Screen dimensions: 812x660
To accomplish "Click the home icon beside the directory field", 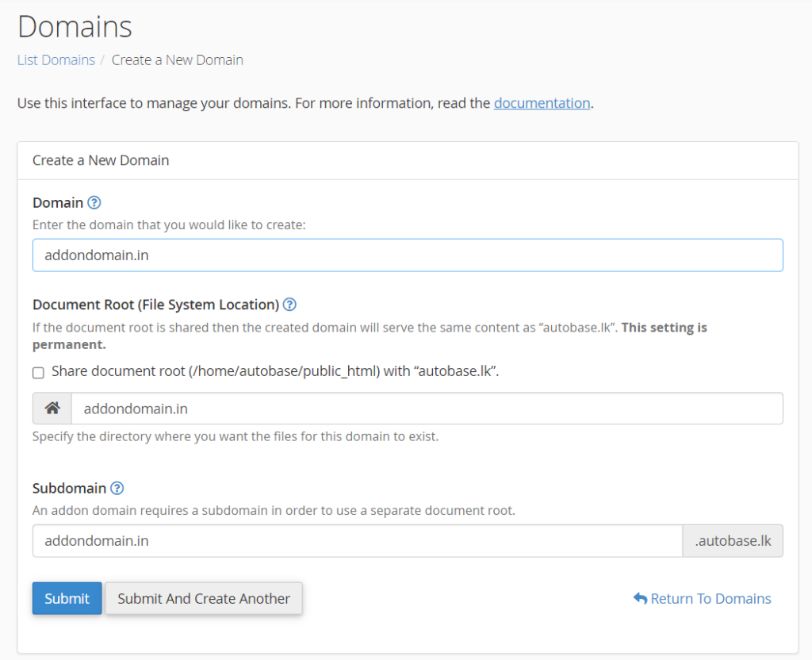I will [x=52, y=408].
